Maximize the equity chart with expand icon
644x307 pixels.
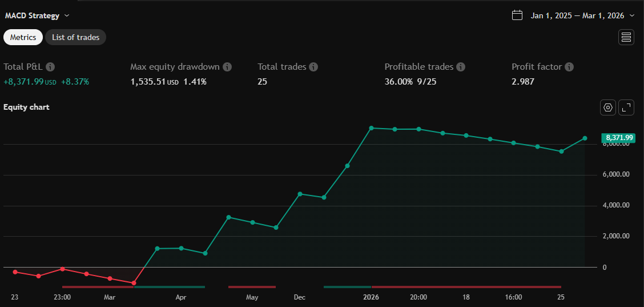[626, 107]
